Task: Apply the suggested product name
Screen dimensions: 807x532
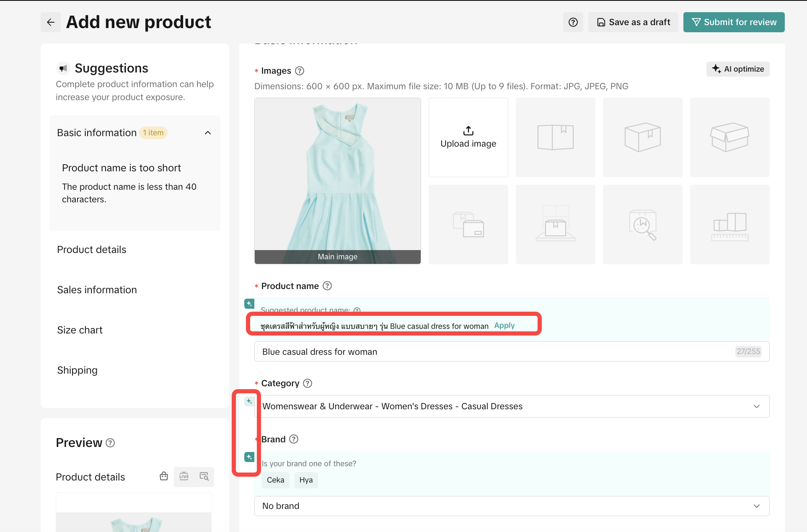Action: point(504,325)
